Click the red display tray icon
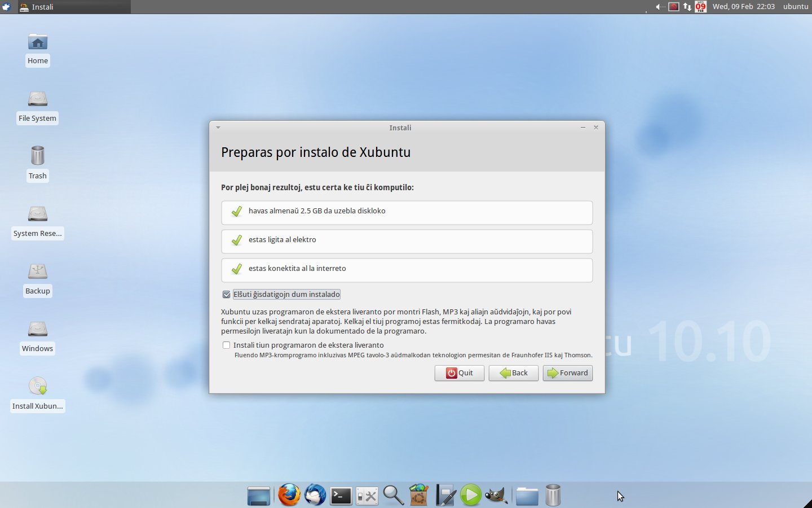 click(x=674, y=7)
